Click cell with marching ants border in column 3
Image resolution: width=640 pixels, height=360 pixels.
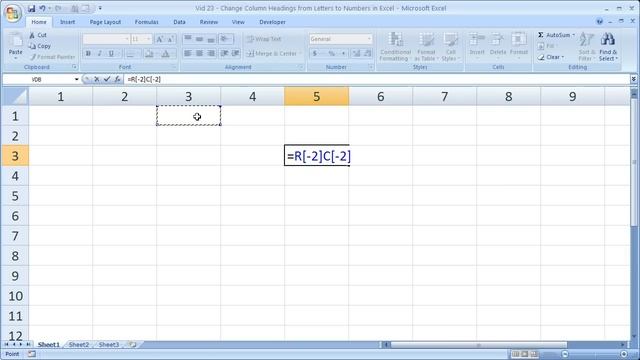[x=189, y=116]
